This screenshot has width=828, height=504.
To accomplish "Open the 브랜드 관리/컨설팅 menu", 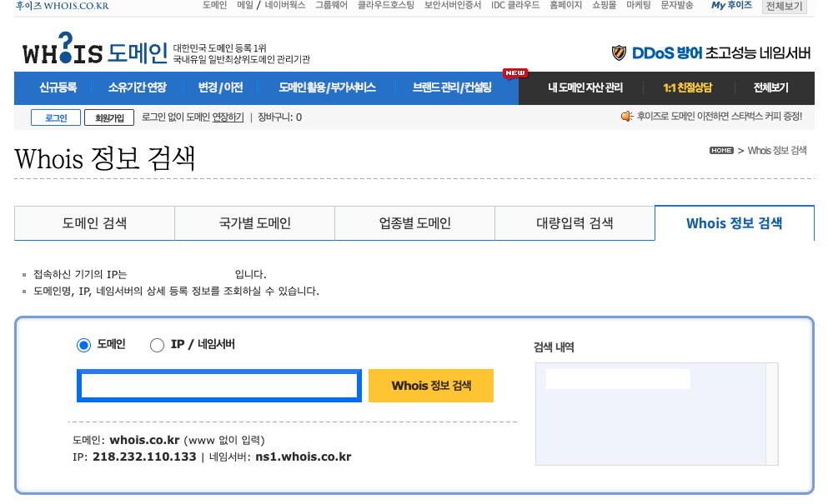I will [x=452, y=87].
